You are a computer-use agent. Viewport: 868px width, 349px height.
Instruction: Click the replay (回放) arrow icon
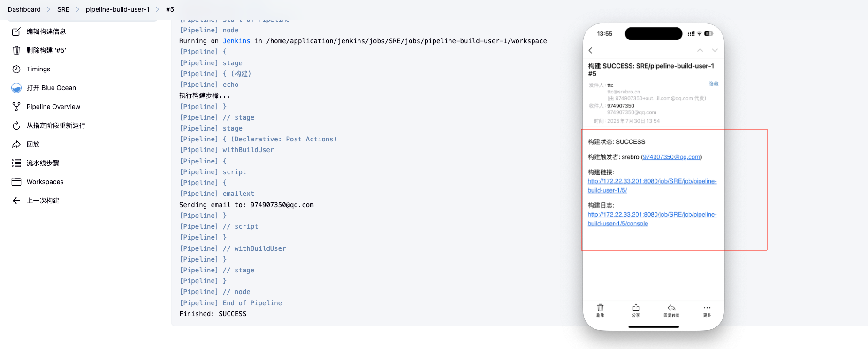[16, 144]
